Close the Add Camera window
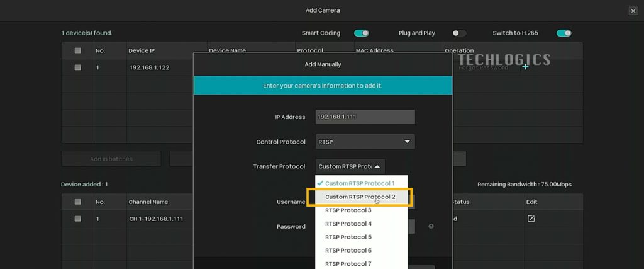Screen dimensions: 644x269 (633, 11)
